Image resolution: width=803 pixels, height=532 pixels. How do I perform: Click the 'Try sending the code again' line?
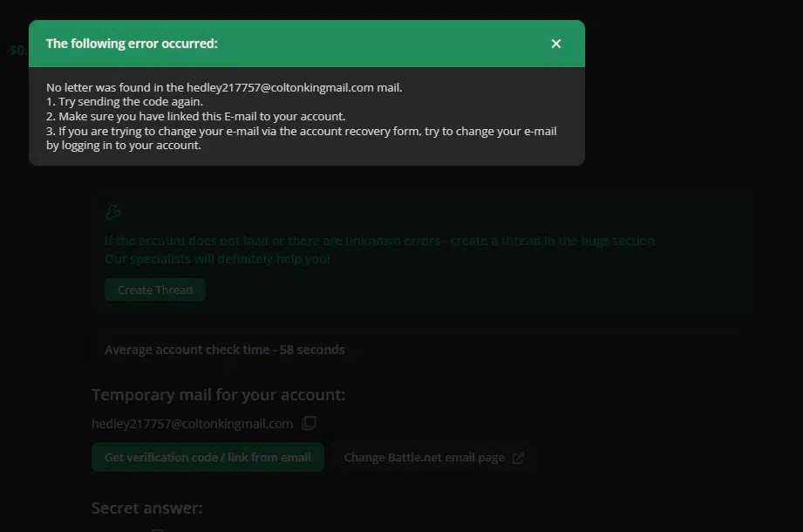[125, 102]
